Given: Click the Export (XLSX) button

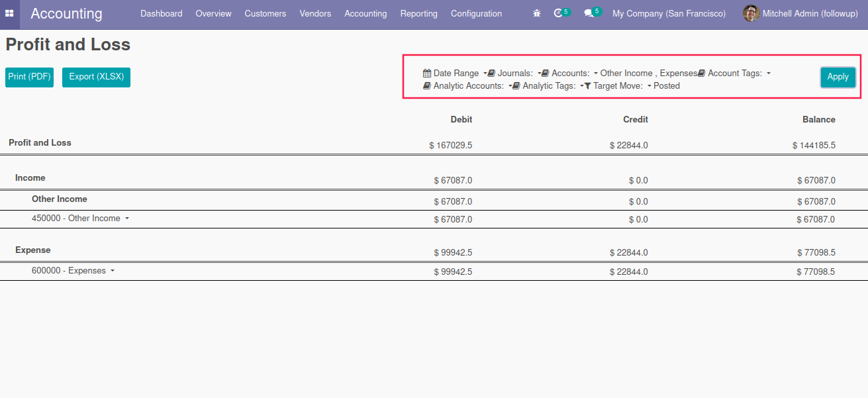Looking at the screenshot, I should (97, 77).
